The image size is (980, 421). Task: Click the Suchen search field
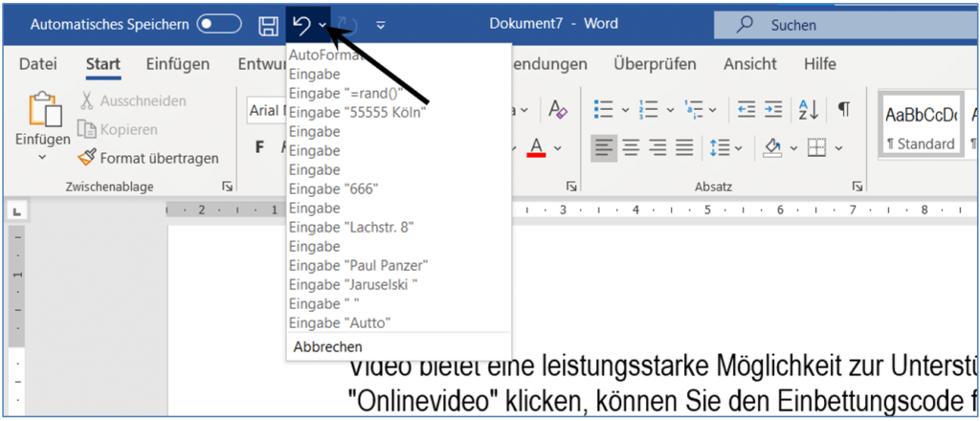(x=842, y=26)
